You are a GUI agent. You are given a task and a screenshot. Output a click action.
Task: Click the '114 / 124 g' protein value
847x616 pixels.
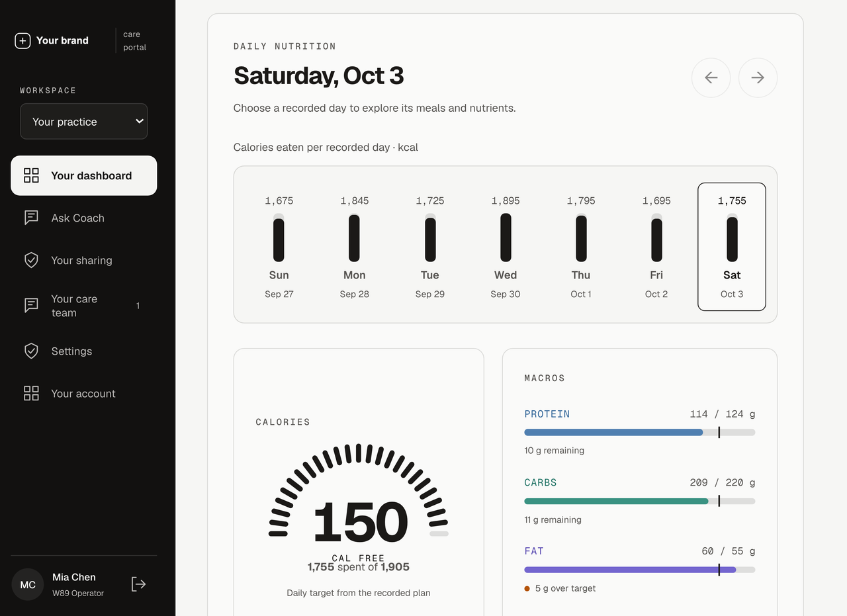click(x=723, y=414)
